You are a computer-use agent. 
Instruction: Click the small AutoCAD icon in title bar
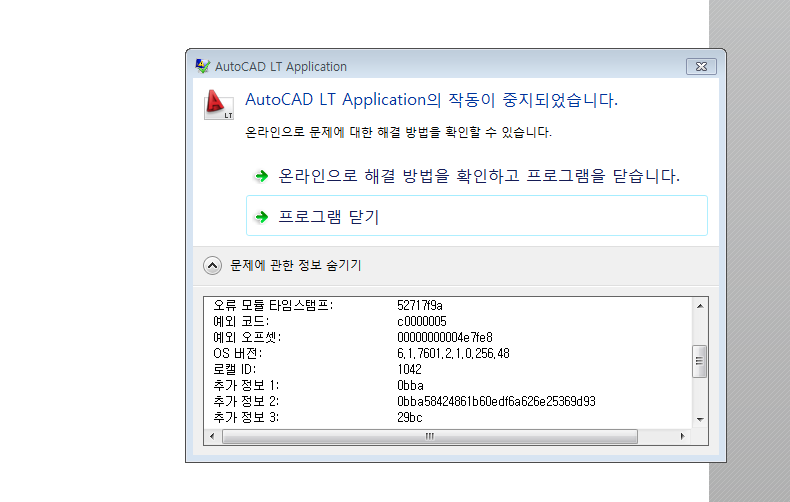203,67
